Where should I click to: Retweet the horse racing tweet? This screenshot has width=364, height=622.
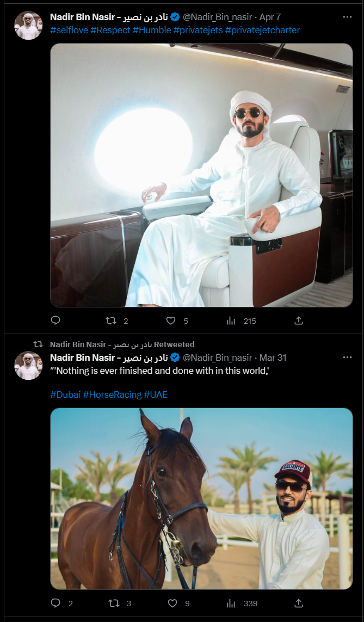pos(114,603)
